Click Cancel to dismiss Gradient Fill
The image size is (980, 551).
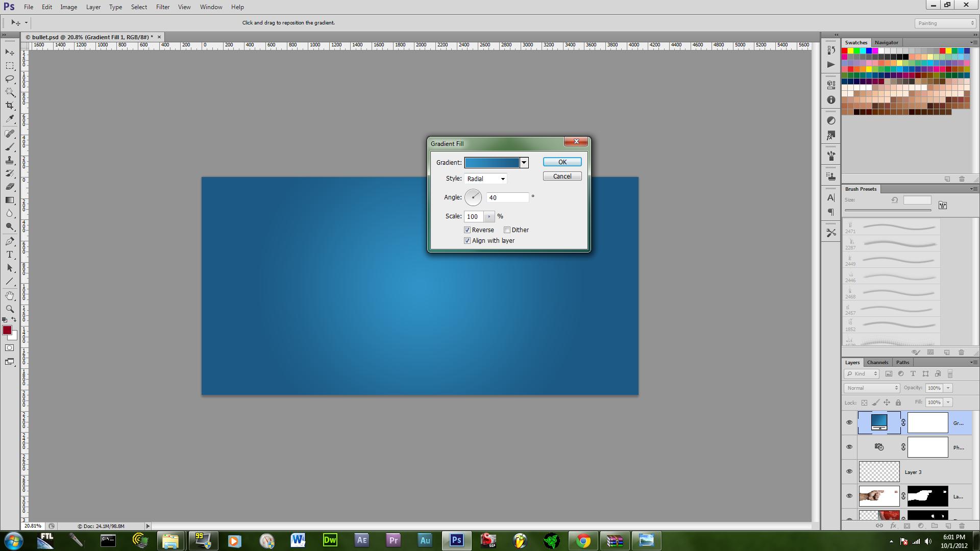coord(562,176)
